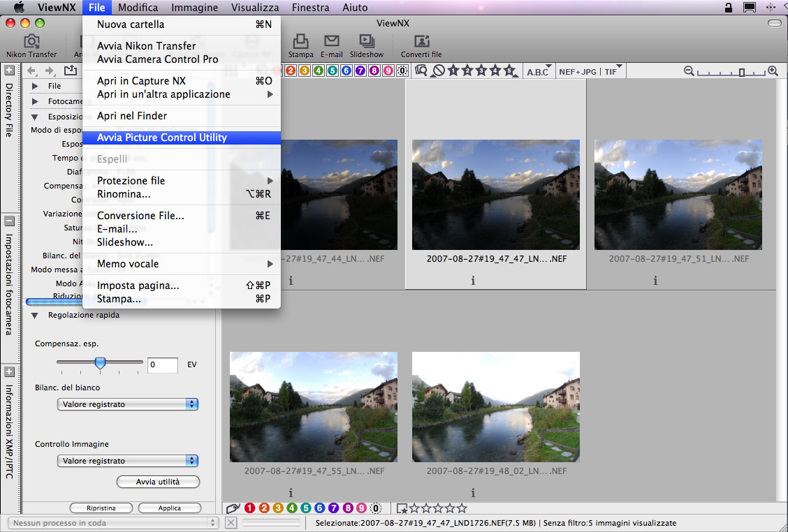The height and width of the screenshot is (532, 788).
Task: Toggle label 8 filter in top bar
Action: point(374,71)
